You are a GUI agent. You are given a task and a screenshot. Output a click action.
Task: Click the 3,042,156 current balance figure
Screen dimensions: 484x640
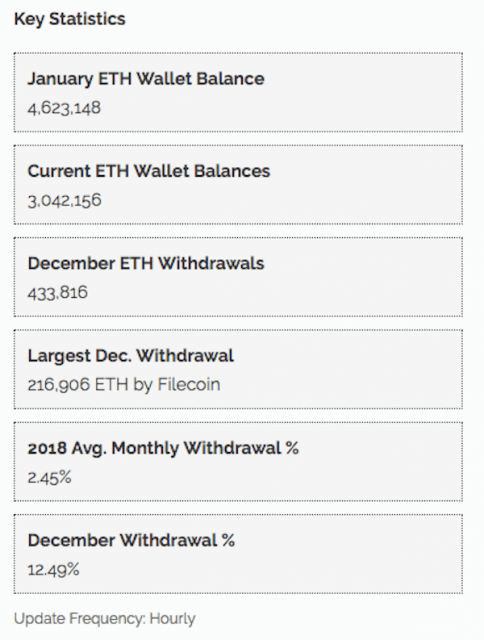[x=64, y=200]
